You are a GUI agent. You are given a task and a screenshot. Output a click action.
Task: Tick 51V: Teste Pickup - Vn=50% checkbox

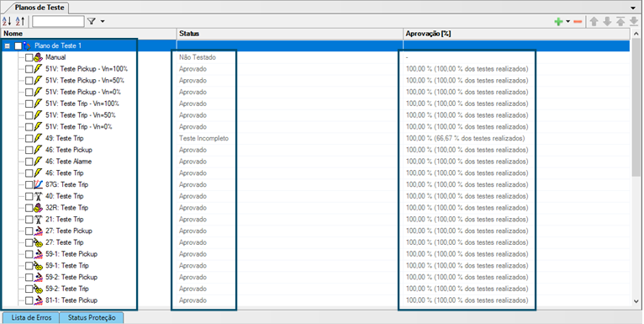click(x=29, y=81)
